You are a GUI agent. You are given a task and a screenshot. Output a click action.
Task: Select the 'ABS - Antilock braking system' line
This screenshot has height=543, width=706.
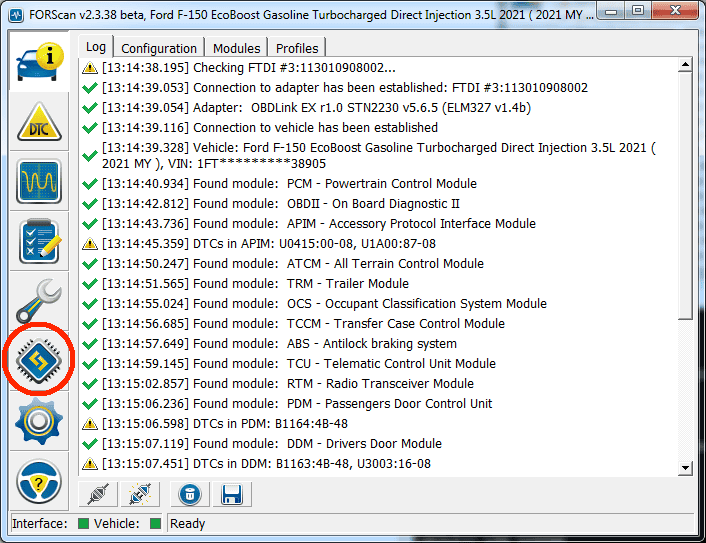[x=378, y=344]
